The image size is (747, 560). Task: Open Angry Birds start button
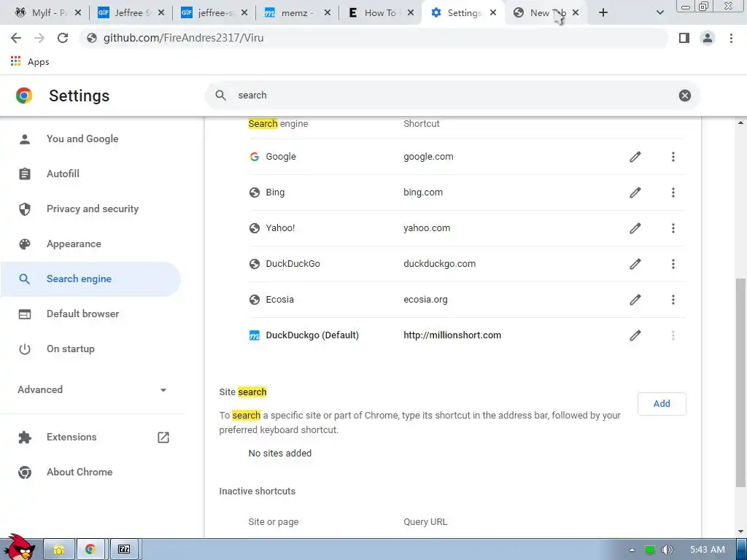[x=19, y=548]
